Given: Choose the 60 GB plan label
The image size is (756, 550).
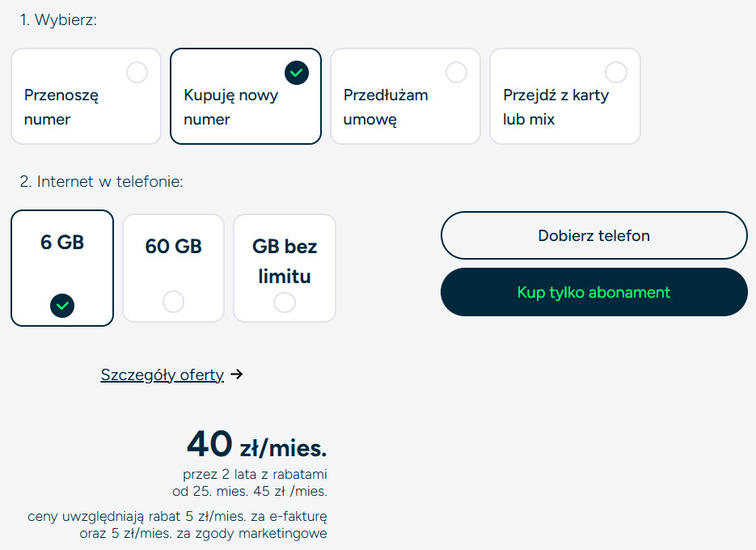Looking at the screenshot, I should pos(173,247).
